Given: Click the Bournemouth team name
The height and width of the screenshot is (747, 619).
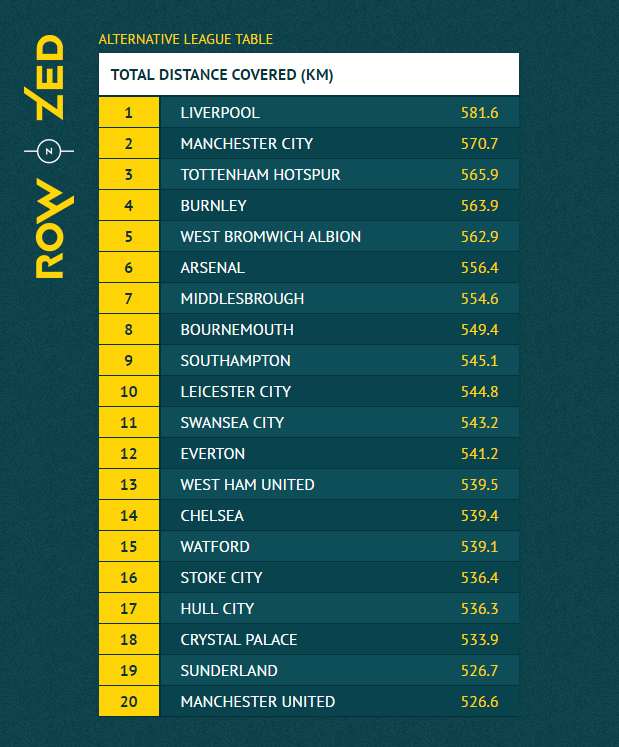Looking at the screenshot, I should tap(237, 330).
